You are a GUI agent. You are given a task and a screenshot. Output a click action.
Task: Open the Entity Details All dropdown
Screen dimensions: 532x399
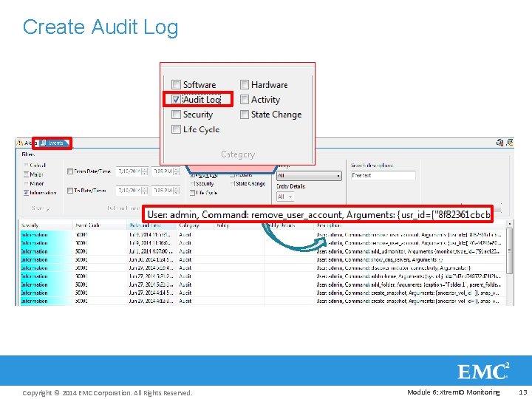(285, 197)
